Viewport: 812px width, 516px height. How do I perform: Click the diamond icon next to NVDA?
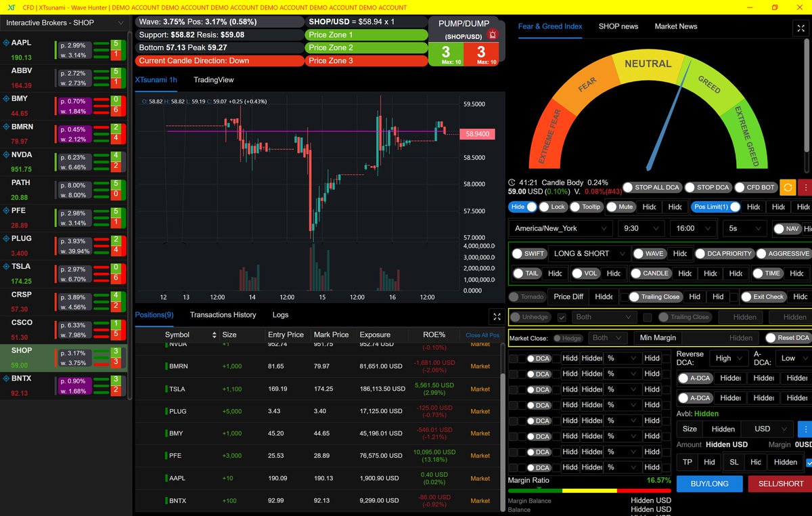point(7,154)
